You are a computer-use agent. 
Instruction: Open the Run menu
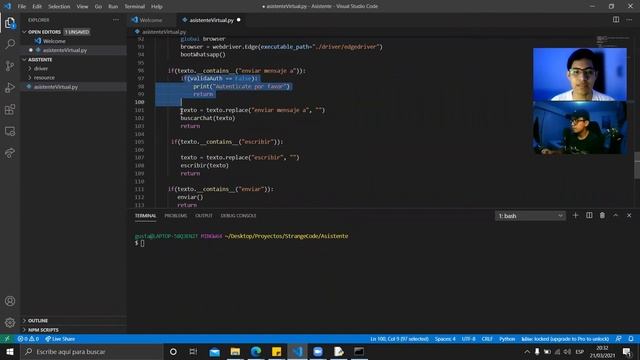point(113,7)
